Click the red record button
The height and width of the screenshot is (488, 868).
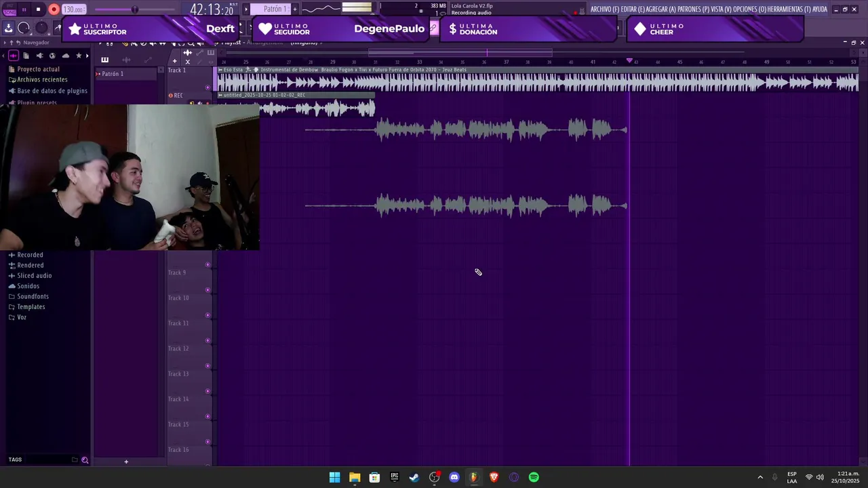coord(54,9)
